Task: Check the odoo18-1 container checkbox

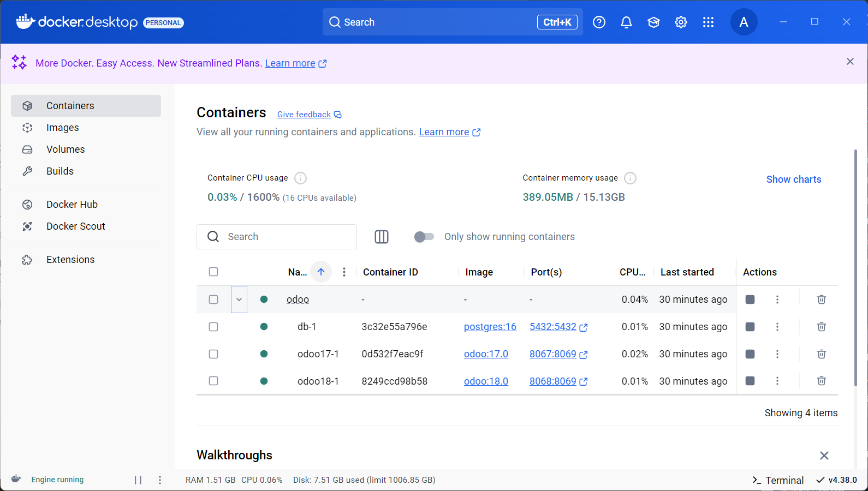Action: pos(213,381)
